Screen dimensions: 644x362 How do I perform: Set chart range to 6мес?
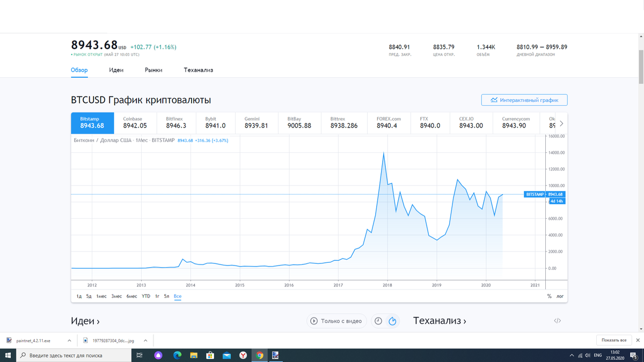tap(131, 296)
